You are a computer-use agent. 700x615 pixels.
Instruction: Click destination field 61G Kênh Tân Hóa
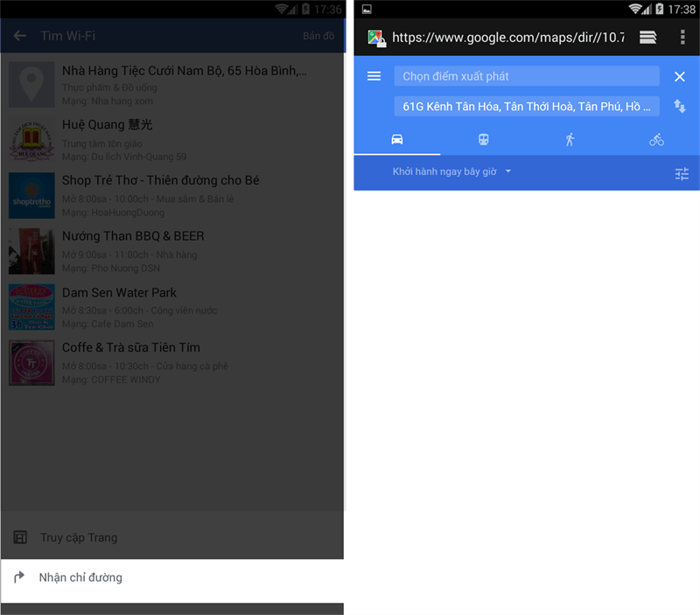(527, 106)
